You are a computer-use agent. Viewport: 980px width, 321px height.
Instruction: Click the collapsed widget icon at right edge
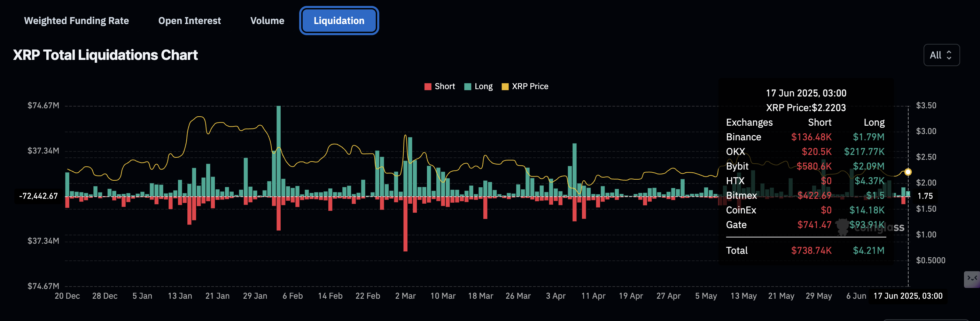pyautogui.click(x=972, y=279)
